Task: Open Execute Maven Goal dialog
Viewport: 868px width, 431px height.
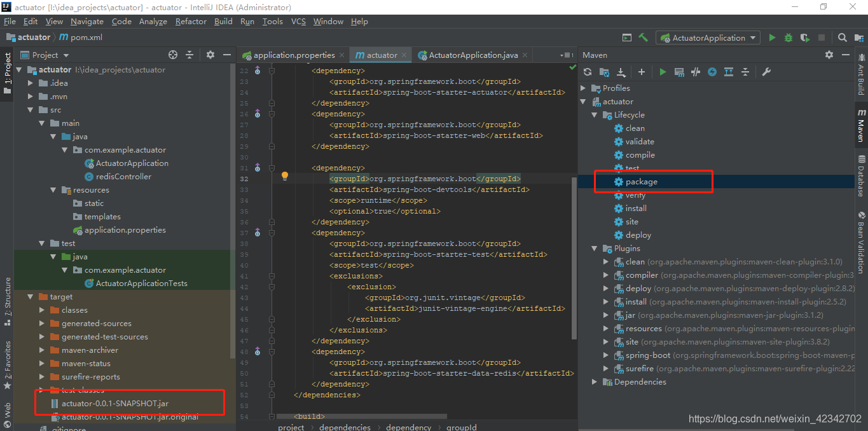Action: pyautogui.click(x=679, y=72)
